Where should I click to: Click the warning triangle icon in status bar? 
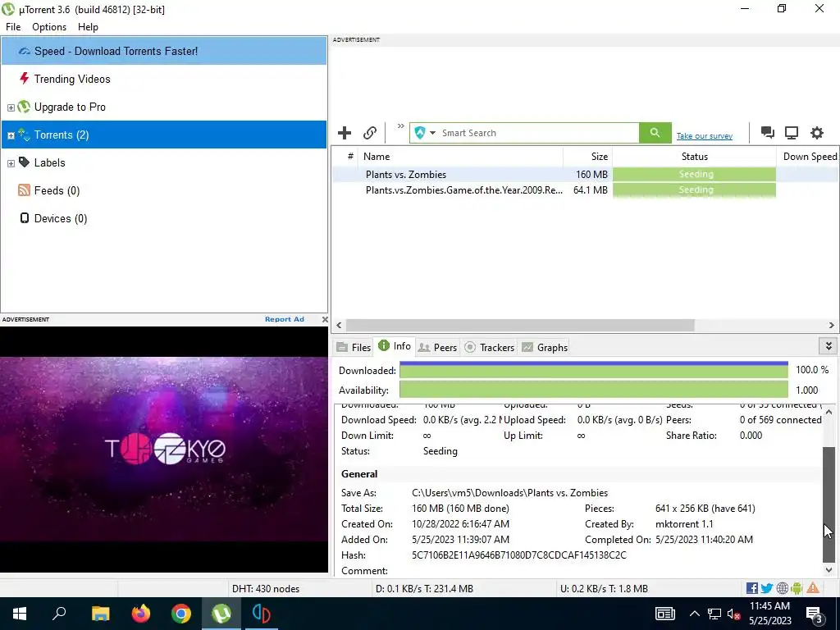click(x=813, y=588)
